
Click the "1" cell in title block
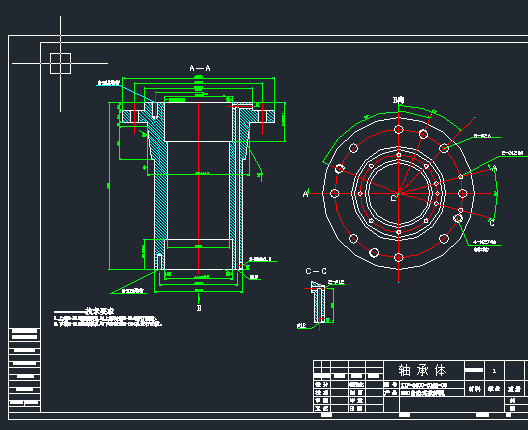pos(494,371)
